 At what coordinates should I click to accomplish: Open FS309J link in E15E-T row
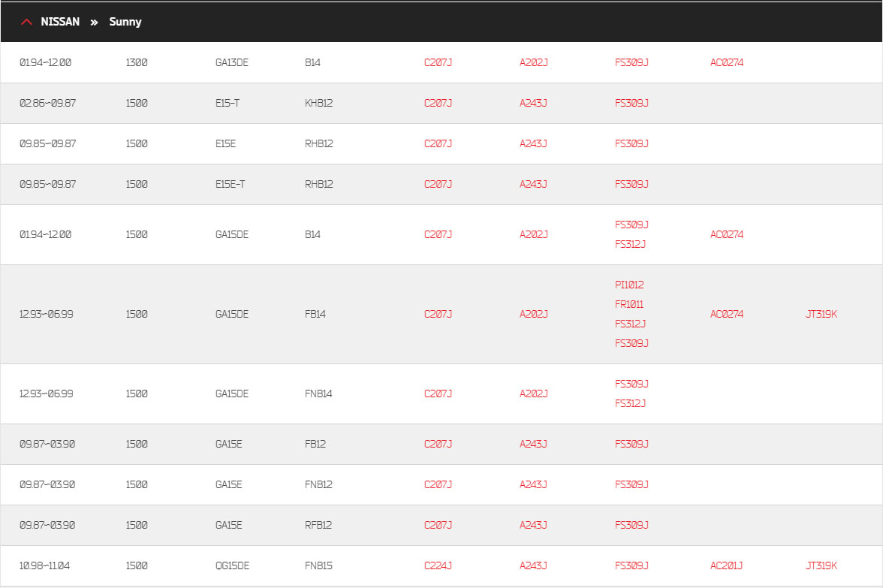[x=631, y=184]
